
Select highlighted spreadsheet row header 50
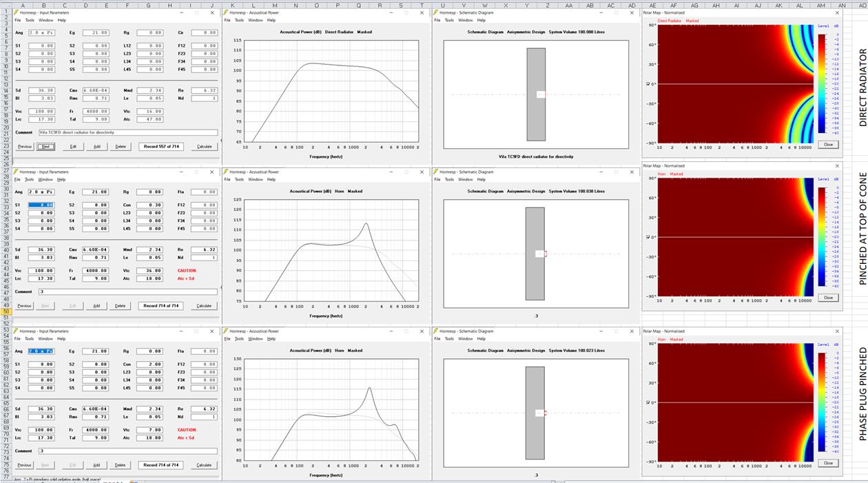coord(6,311)
